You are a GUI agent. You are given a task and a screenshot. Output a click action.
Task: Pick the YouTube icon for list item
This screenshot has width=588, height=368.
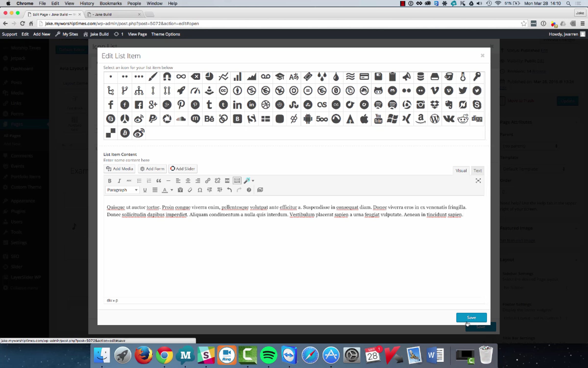click(378, 119)
